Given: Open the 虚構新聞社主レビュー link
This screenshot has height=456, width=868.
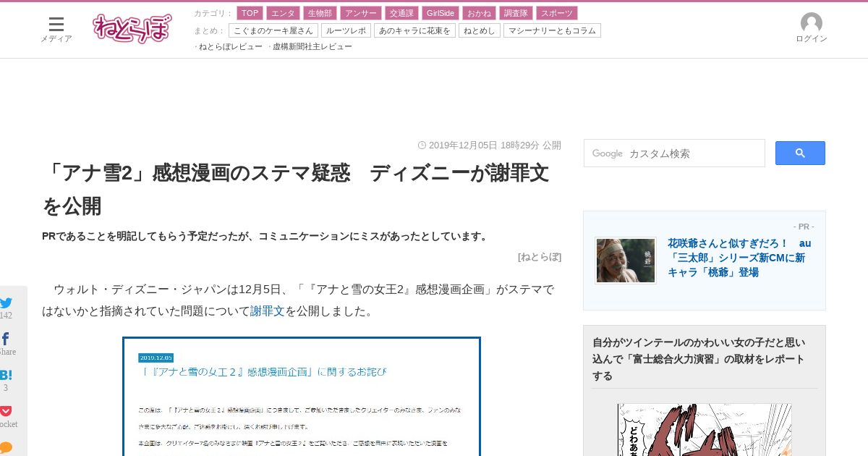Looking at the screenshot, I should point(312,46).
